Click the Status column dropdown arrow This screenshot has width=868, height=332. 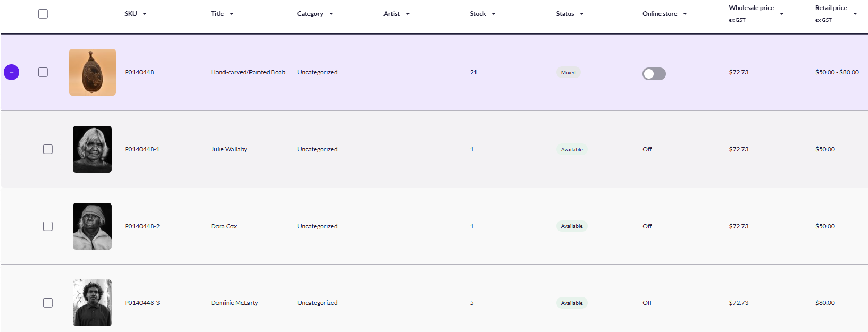(x=581, y=14)
